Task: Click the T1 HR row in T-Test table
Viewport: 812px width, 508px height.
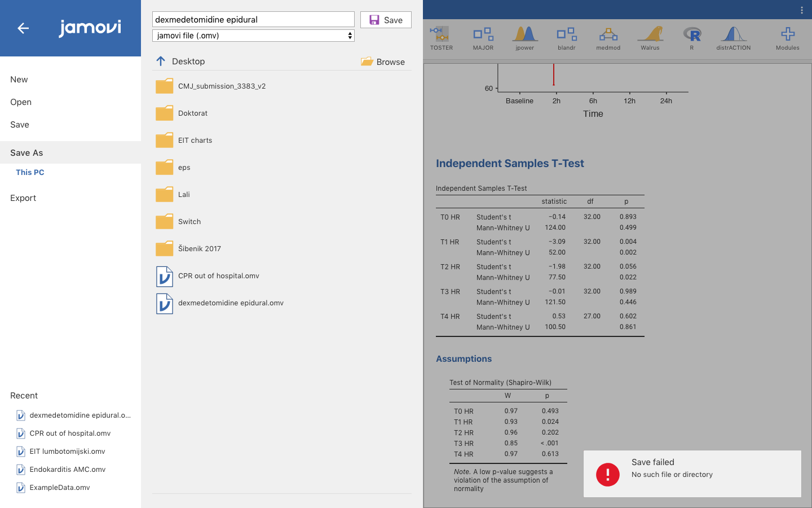Action: pyautogui.click(x=540, y=247)
